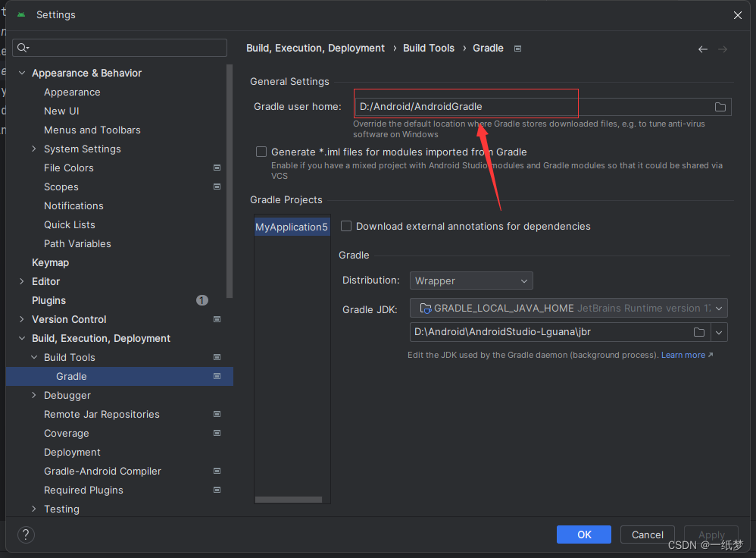The height and width of the screenshot is (558, 756).
Task: Click in the settings search field
Action: (120, 47)
